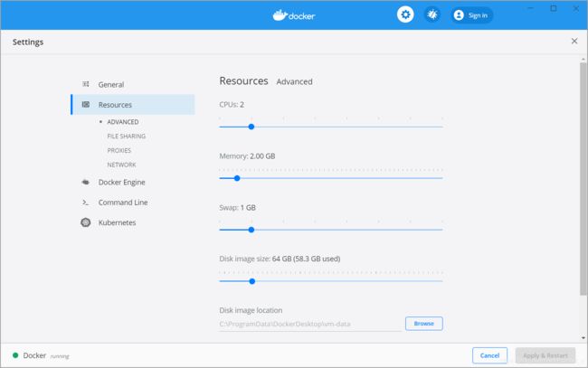Click the 'Disk image size: 64 GB' label
The height and width of the screenshot is (368, 588).
(280, 259)
